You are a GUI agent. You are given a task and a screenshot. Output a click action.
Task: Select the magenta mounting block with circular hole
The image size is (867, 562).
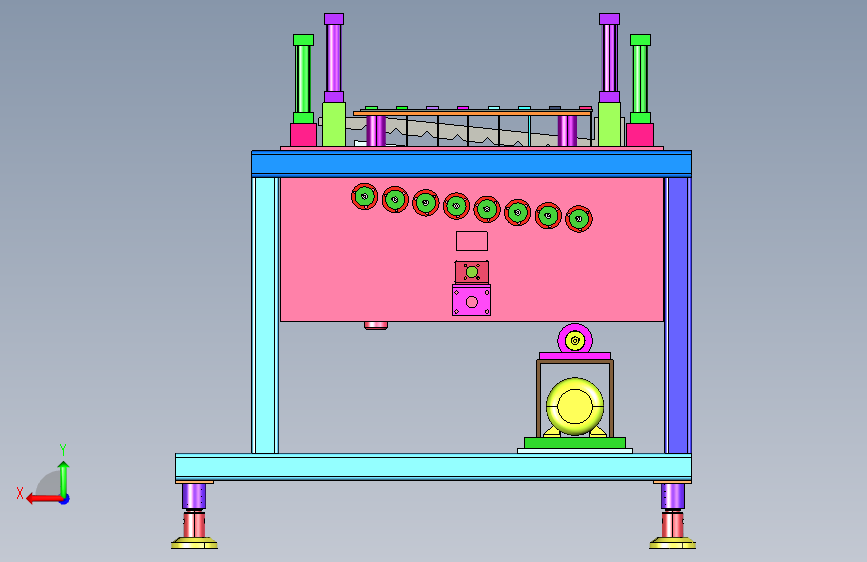click(472, 301)
